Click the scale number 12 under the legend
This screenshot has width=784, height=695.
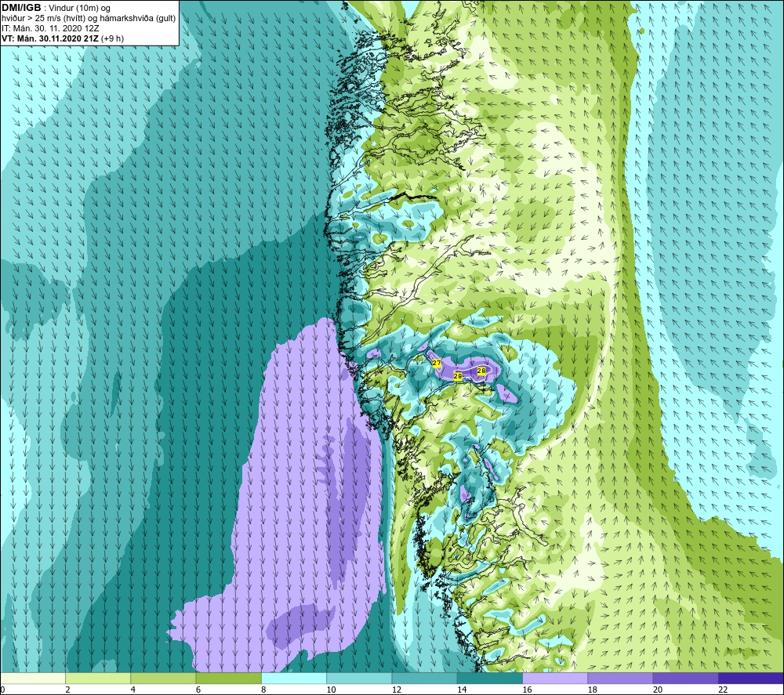pos(397,690)
